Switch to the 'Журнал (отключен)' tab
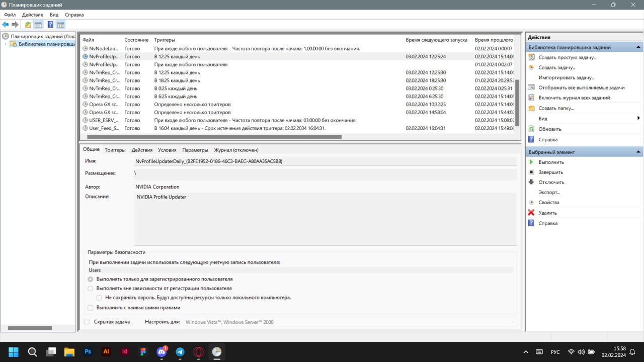Screen dimensions: 644x362 pyautogui.click(x=236, y=150)
